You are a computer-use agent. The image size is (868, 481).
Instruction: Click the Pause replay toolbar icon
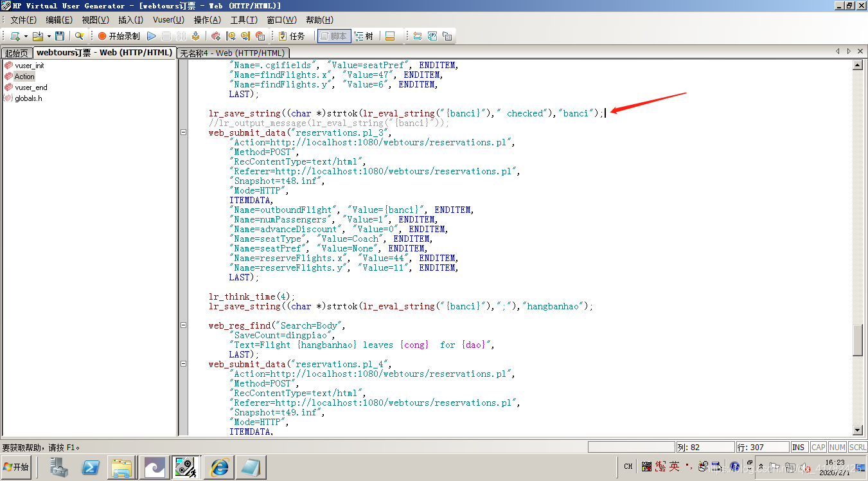pos(181,36)
